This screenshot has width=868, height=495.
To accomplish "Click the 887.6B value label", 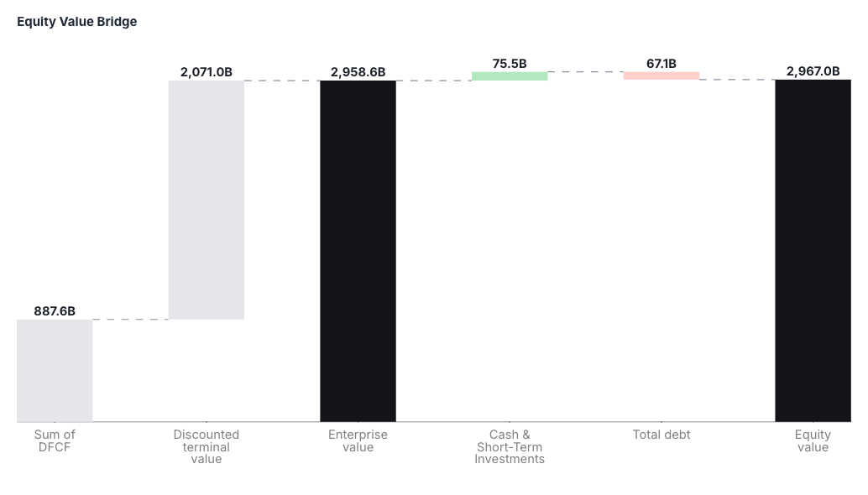I will coord(55,311).
